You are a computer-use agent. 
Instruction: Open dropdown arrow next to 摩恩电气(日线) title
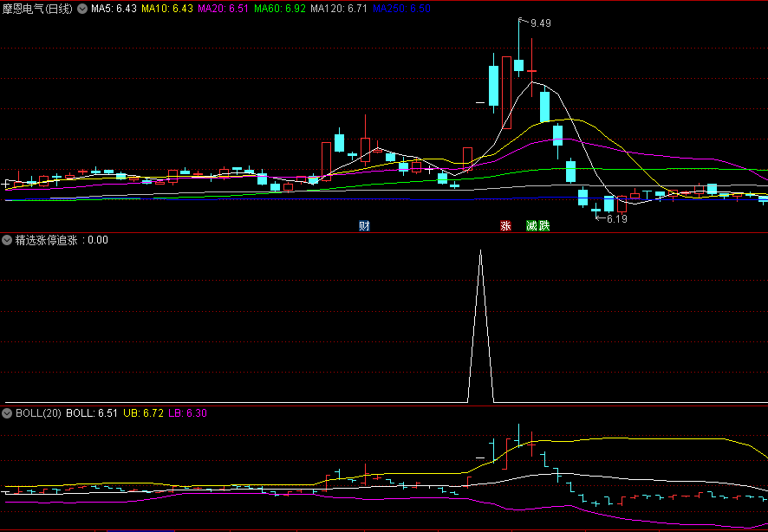pyautogui.click(x=82, y=9)
